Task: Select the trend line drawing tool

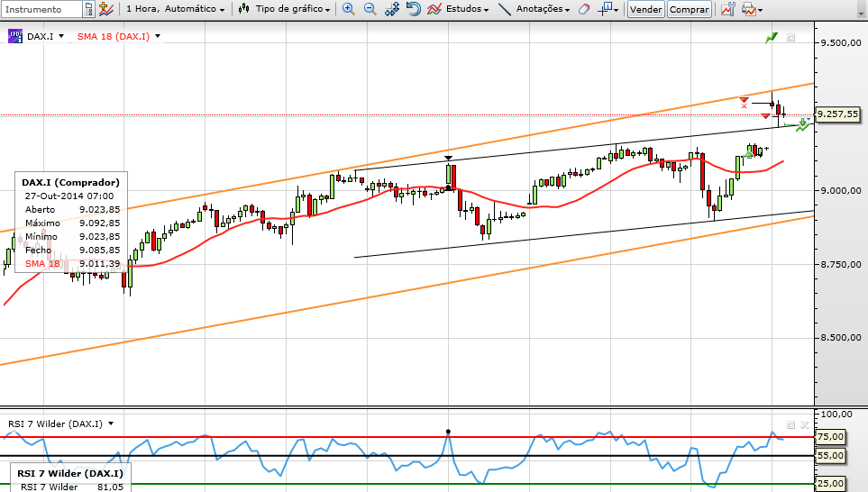Action: [x=504, y=9]
